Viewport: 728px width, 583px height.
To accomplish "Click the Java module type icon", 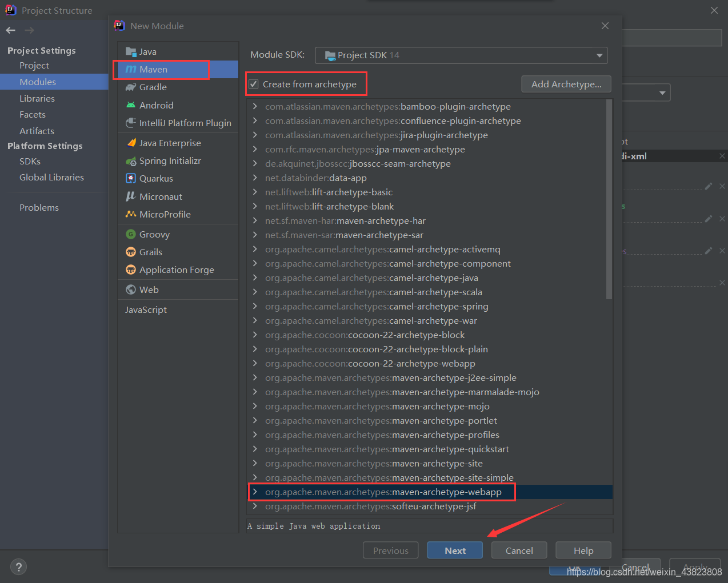I will [x=131, y=51].
